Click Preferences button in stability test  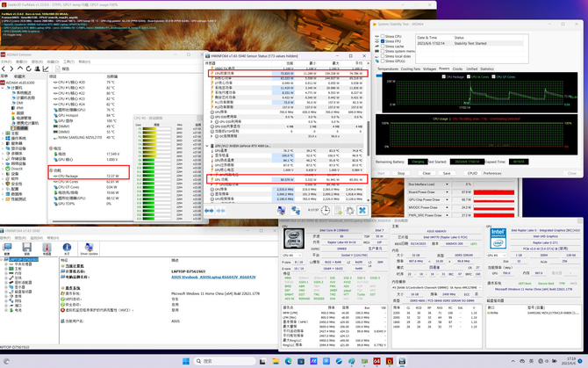pos(492,173)
